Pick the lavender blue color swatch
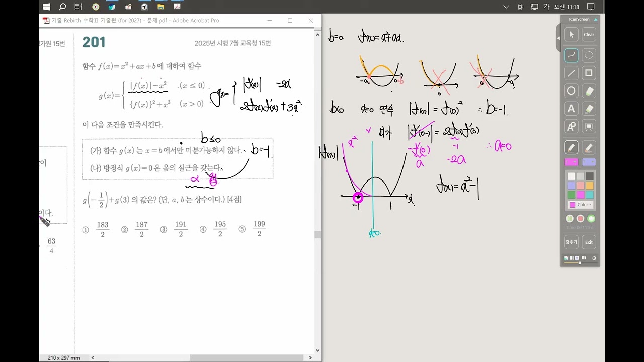The width and height of the screenshot is (644, 362). [571, 186]
